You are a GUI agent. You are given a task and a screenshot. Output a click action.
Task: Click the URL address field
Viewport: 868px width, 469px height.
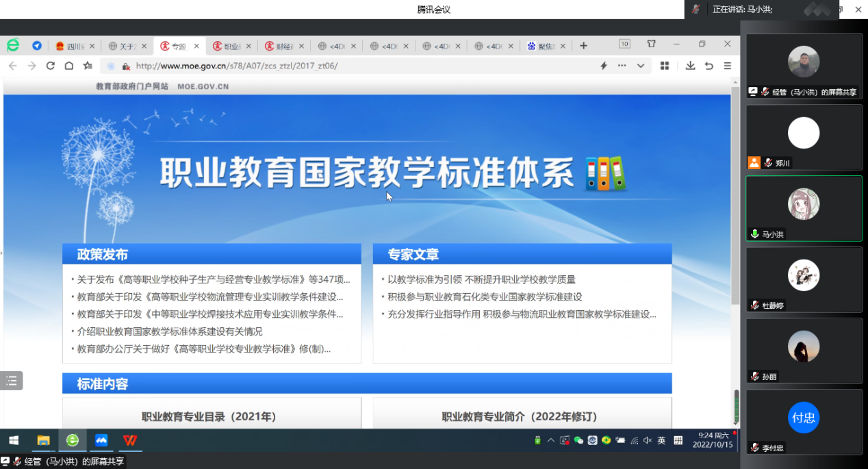[x=342, y=66]
